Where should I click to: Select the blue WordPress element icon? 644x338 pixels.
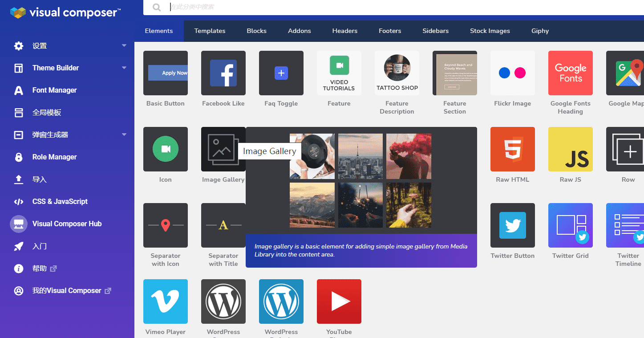281,301
